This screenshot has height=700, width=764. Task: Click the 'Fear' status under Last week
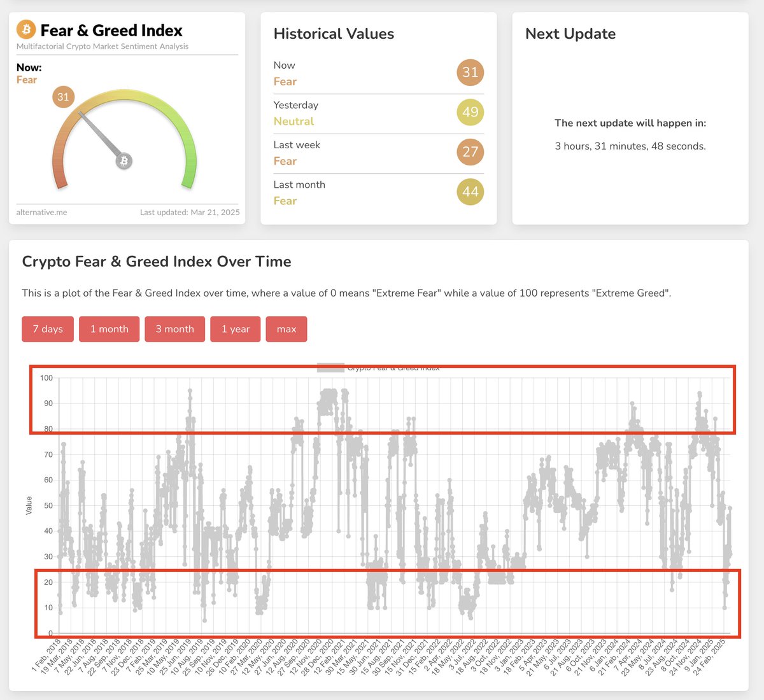(285, 161)
